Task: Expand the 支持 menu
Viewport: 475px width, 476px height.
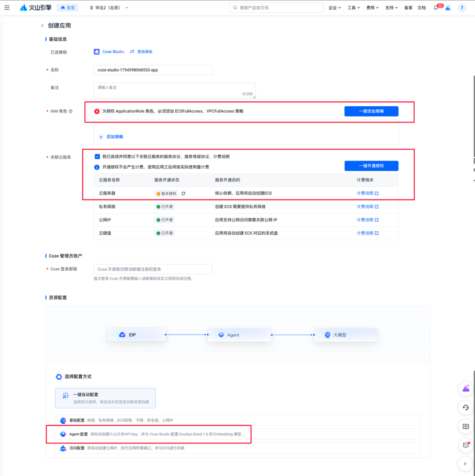Action: pos(391,7)
